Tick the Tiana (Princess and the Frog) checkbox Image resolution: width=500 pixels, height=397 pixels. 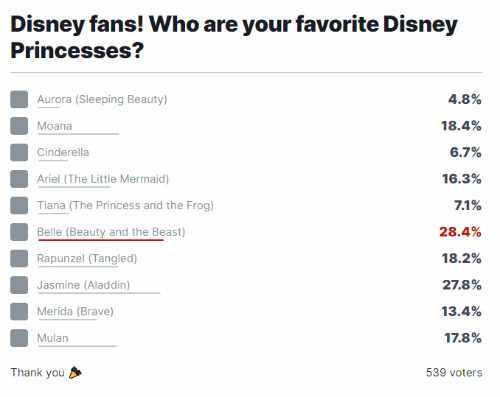click(x=19, y=205)
